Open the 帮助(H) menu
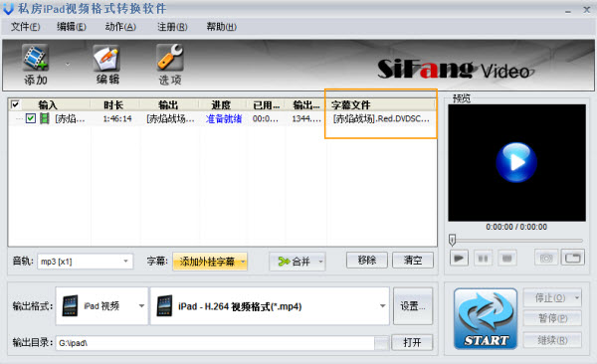Image resolution: width=597 pixels, height=364 pixels. coord(221,27)
